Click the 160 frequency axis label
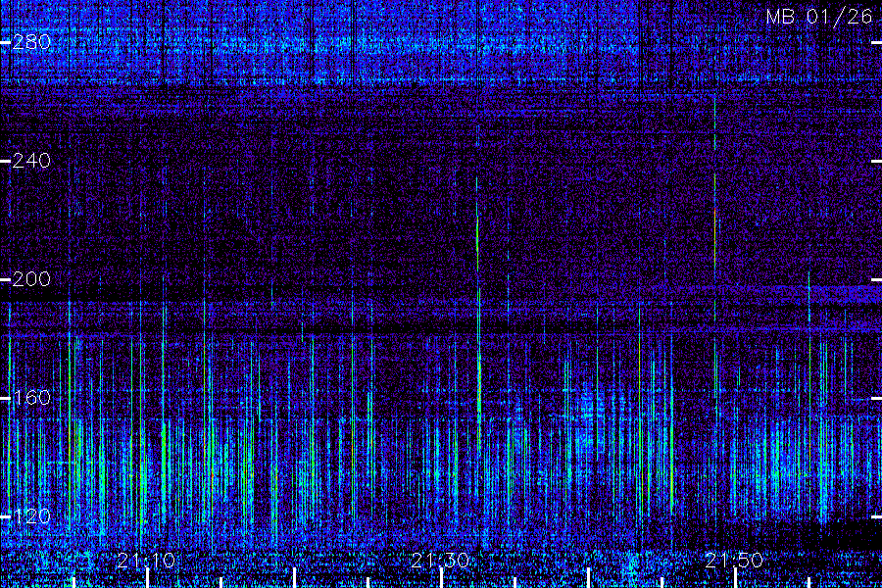882x588 pixels. click(x=31, y=398)
